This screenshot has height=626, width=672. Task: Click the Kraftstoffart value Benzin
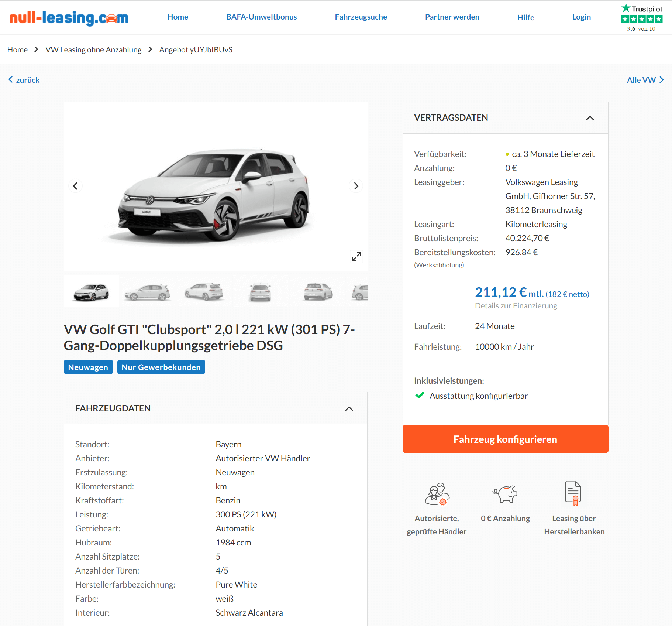click(228, 500)
